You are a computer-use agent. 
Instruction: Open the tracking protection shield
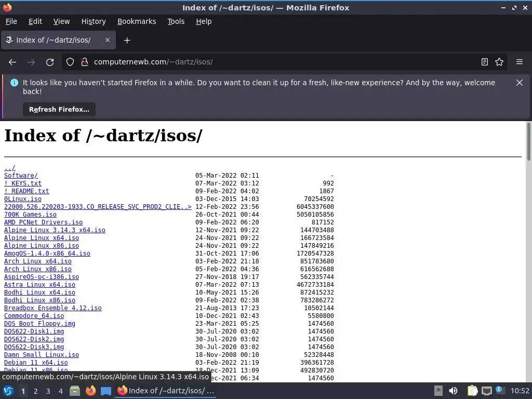click(x=70, y=62)
